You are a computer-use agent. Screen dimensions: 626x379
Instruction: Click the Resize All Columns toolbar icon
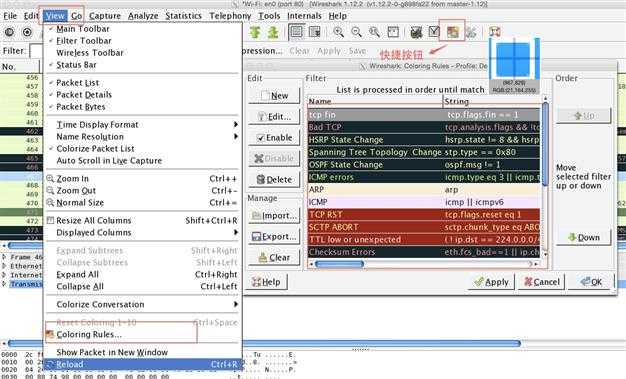pyautogui.click(x=393, y=32)
